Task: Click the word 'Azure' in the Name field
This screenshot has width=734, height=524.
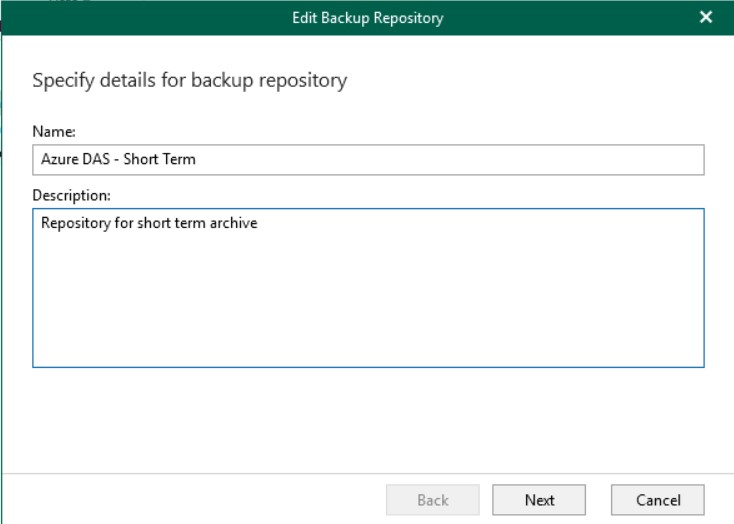Action: (56, 159)
